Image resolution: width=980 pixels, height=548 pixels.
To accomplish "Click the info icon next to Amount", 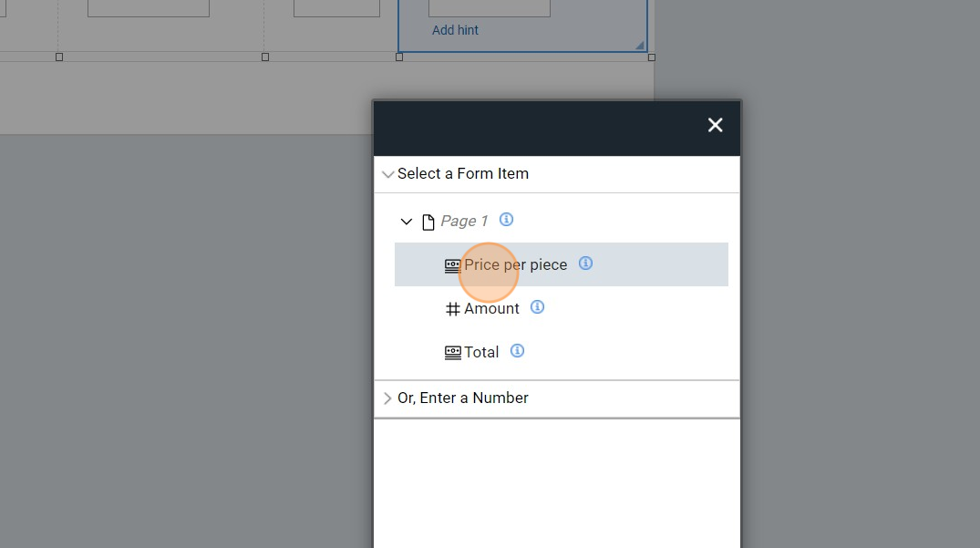I will pyautogui.click(x=538, y=307).
